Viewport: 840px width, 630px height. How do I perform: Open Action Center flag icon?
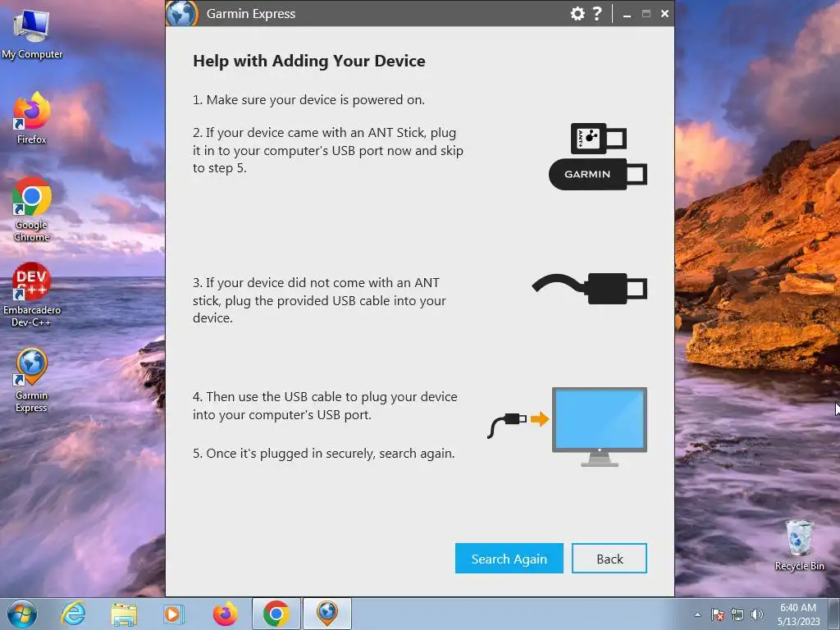point(718,614)
